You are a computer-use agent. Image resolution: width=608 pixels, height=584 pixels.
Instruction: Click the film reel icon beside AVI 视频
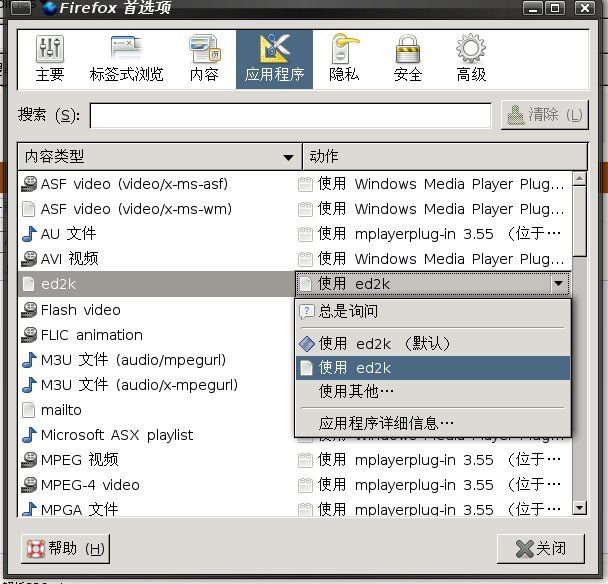point(29,259)
